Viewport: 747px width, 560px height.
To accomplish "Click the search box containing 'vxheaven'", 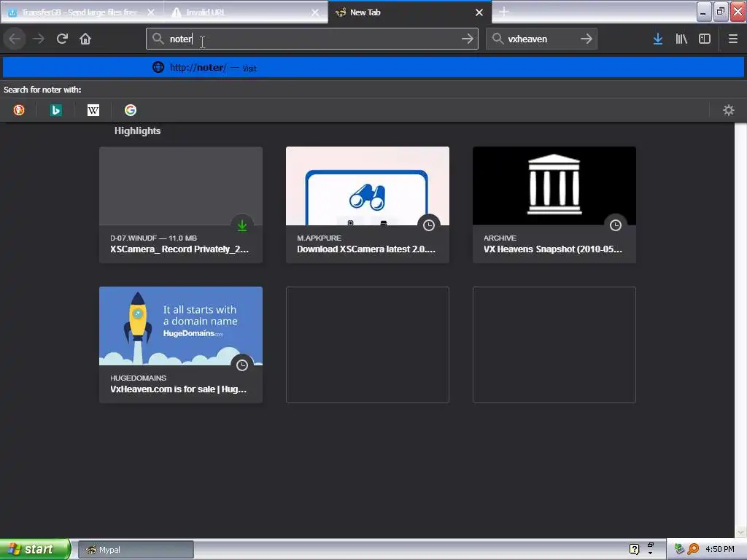I will tap(541, 39).
